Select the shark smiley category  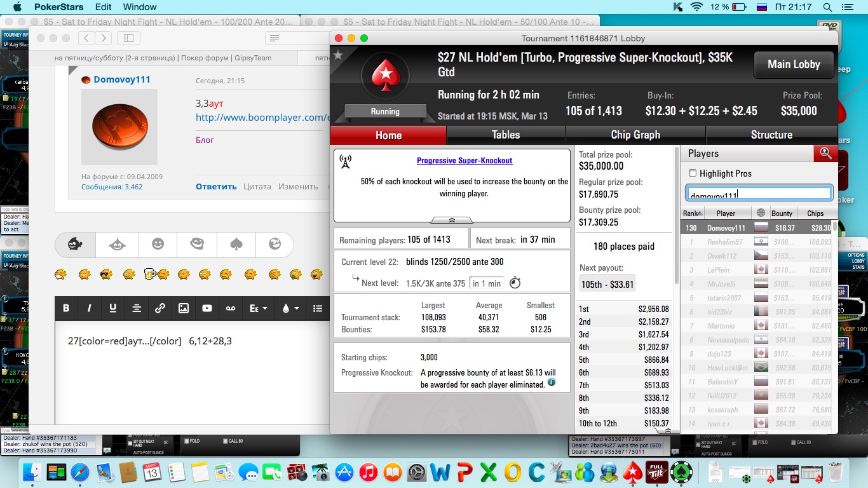(116, 244)
